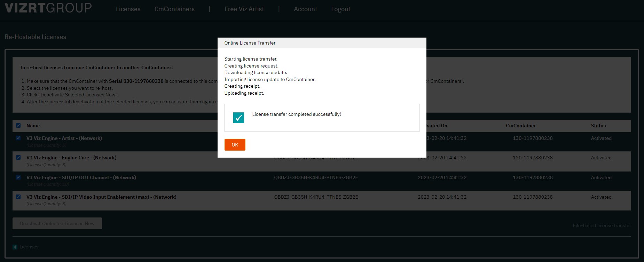Click 'License transfer completed successfully!' message

297,114
